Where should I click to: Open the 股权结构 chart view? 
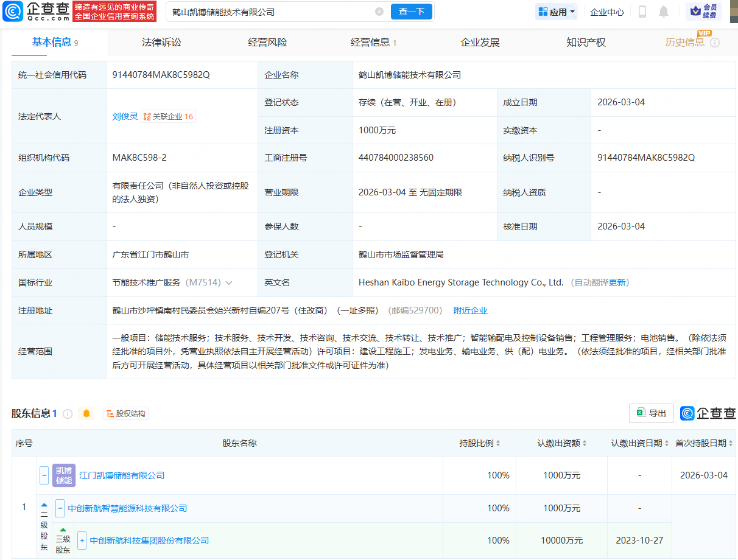point(125,413)
